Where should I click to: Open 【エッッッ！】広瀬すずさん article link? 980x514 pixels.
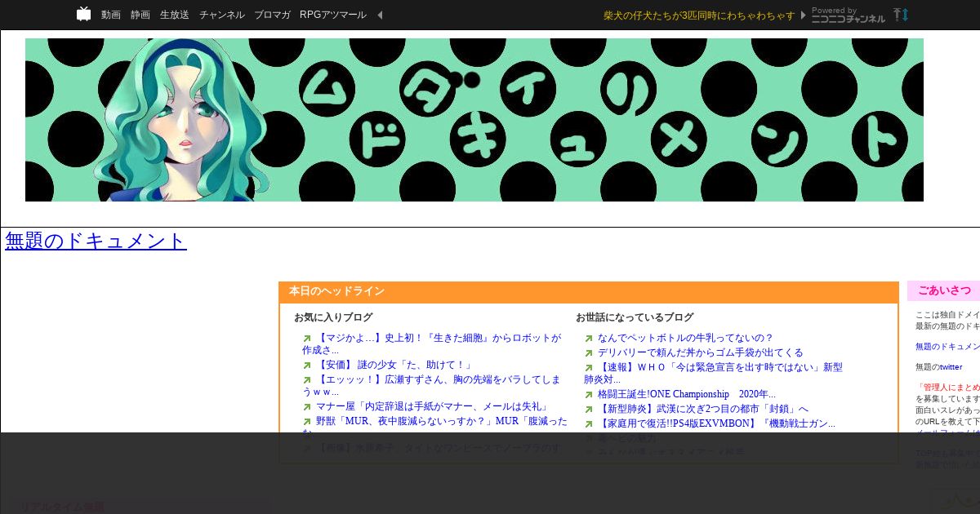(432, 385)
